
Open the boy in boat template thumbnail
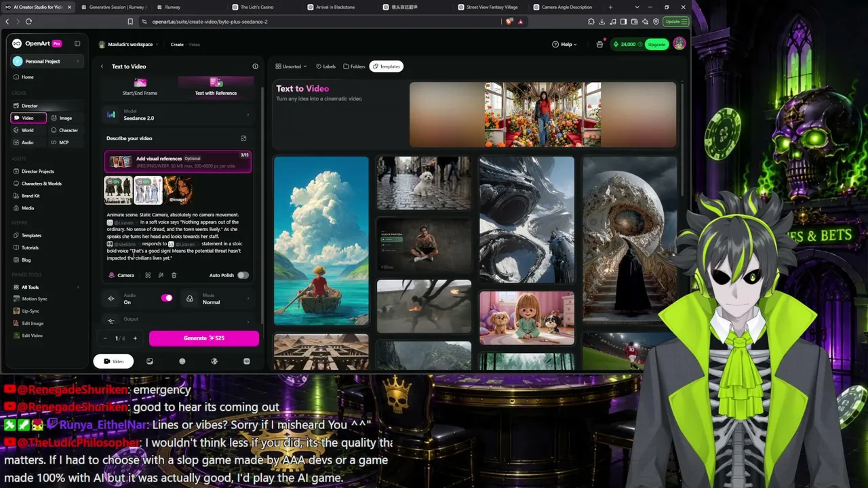pyautogui.click(x=321, y=241)
